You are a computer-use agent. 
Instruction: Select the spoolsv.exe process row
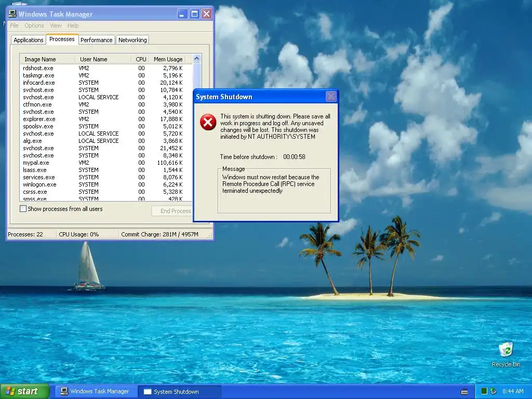pos(106,126)
